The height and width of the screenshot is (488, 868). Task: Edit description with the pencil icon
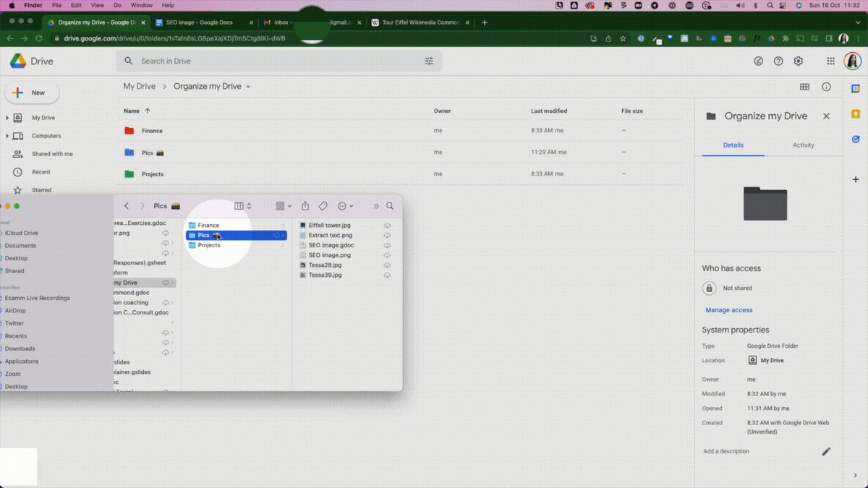[x=826, y=451]
